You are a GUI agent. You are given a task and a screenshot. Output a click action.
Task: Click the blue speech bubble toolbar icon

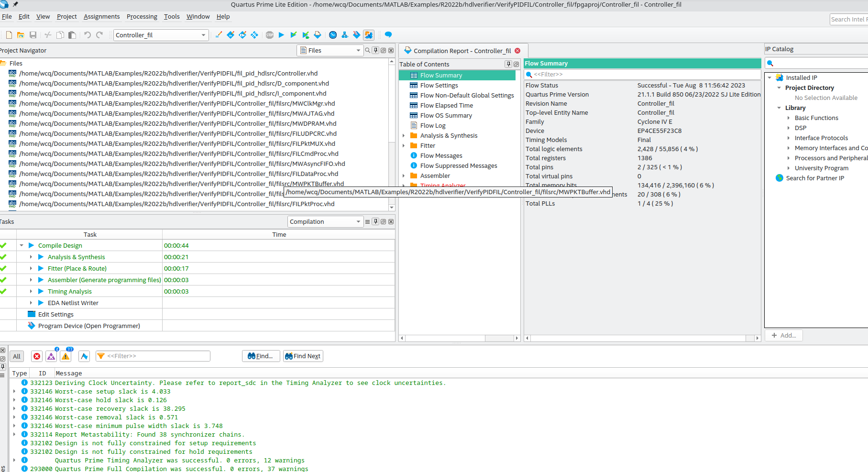(388, 35)
